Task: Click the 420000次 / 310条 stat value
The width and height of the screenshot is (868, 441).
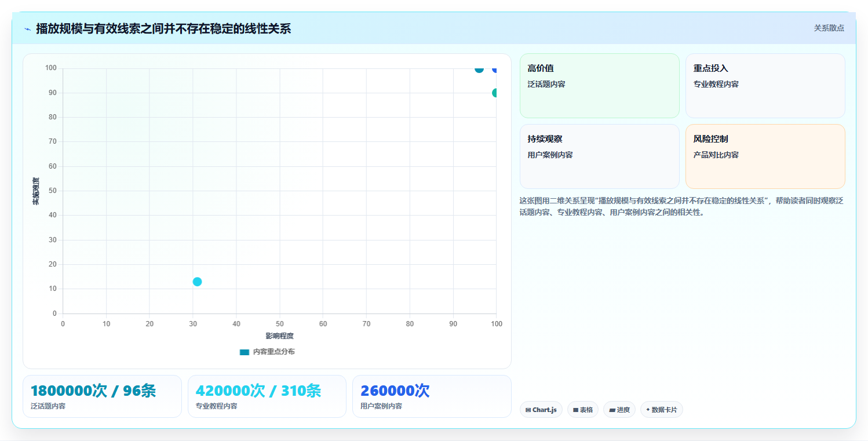Action: tap(258, 391)
